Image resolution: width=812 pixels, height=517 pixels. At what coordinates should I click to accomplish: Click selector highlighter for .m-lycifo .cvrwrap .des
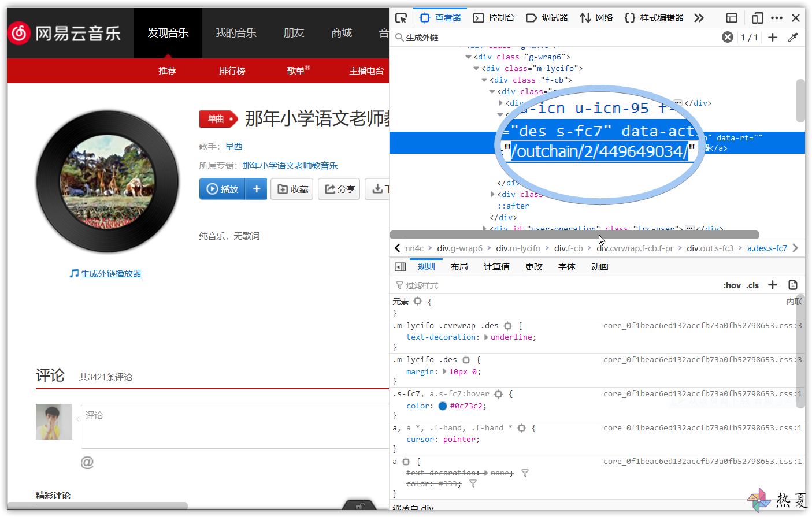508,326
